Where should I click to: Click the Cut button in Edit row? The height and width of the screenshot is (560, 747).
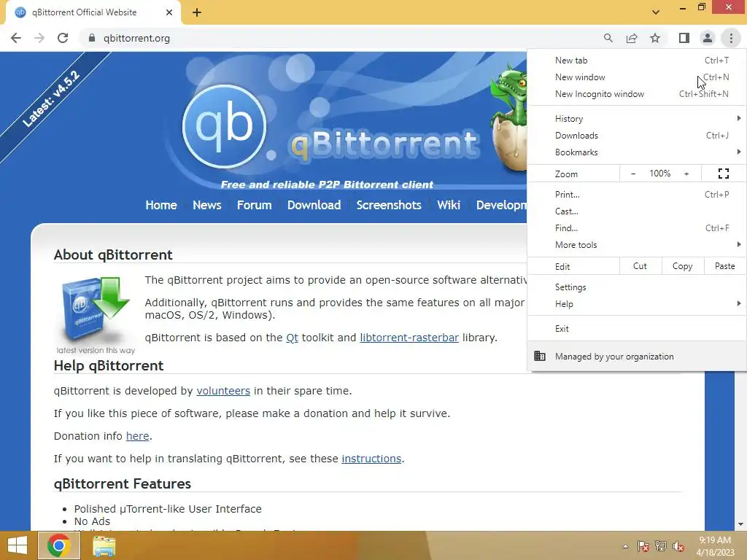[x=640, y=266]
